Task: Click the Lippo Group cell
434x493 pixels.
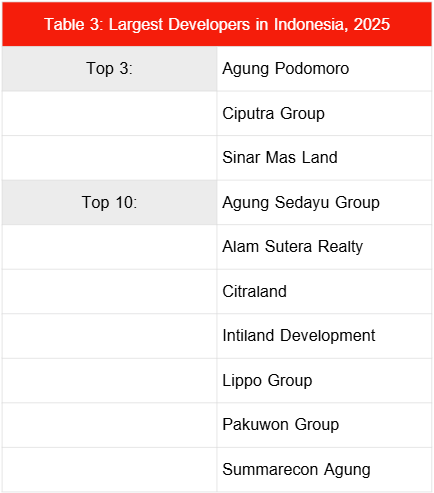Action: pyautogui.click(x=324, y=381)
